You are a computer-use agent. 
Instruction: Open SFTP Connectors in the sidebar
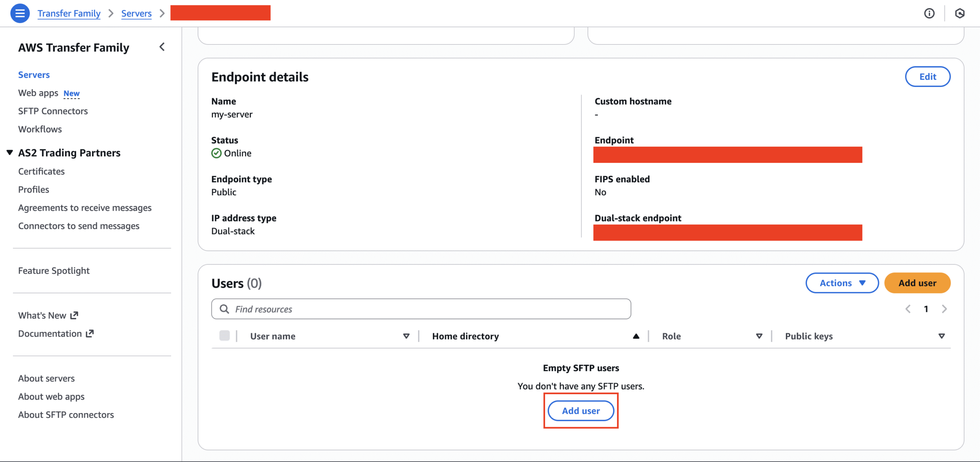[53, 111]
